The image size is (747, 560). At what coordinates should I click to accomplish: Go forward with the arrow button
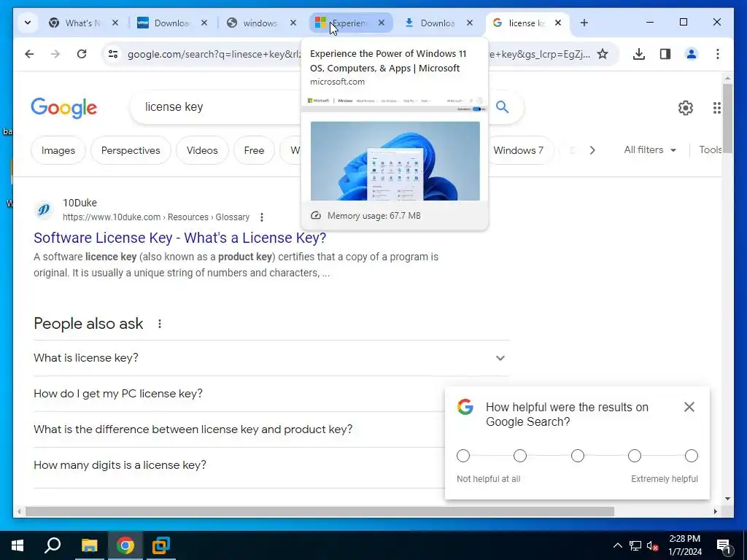coord(55,54)
